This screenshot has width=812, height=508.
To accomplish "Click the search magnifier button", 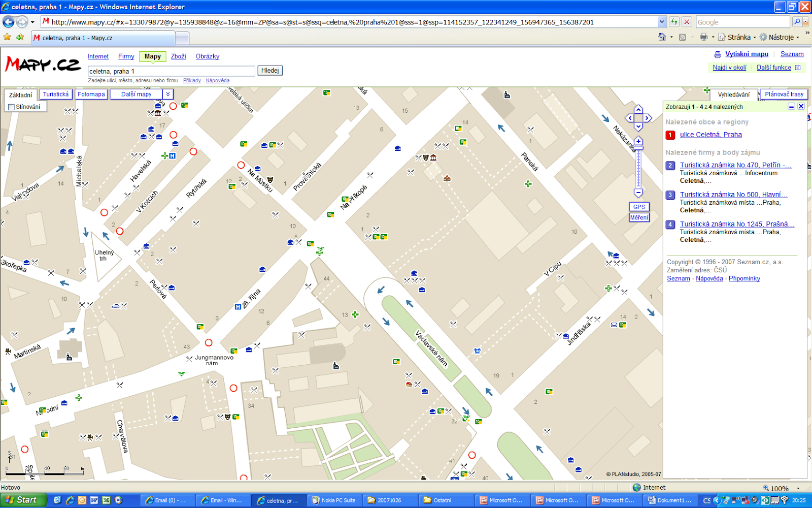I will point(797,22).
